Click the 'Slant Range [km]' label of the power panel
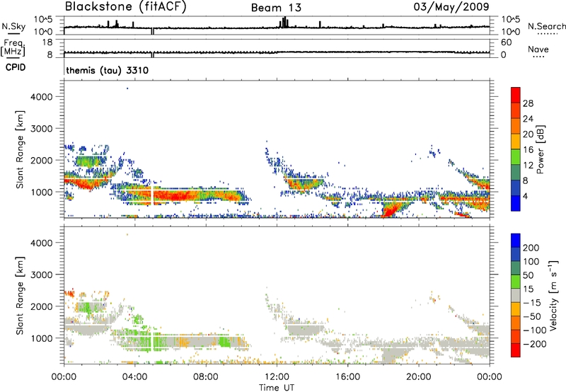The image size is (566, 392). (x=20, y=149)
